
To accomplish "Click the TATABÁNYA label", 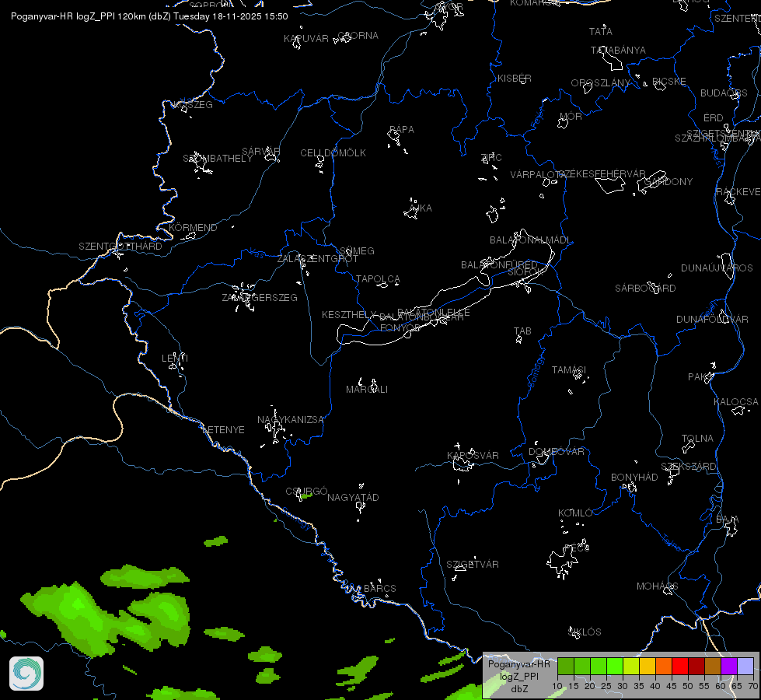I will coord(618,51).
